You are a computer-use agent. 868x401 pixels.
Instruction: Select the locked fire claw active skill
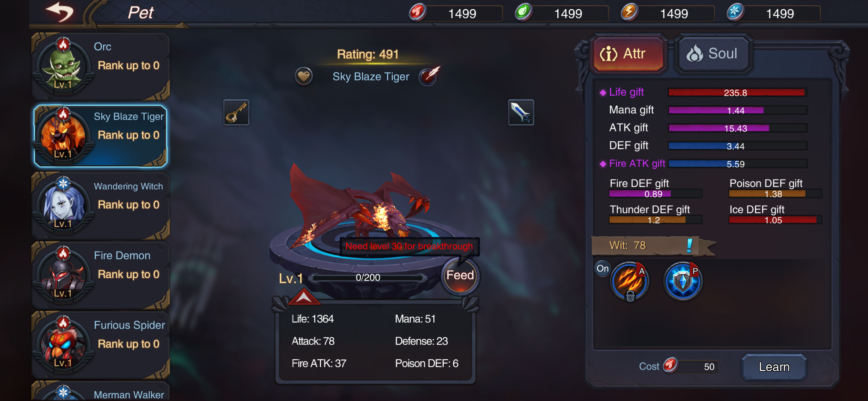[x=629, y=281]
